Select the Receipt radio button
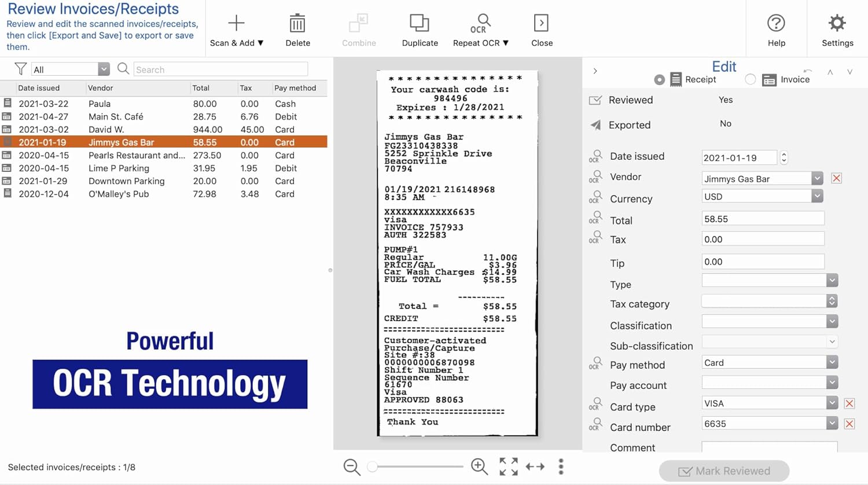868x485 pixels. coord(659,80)
